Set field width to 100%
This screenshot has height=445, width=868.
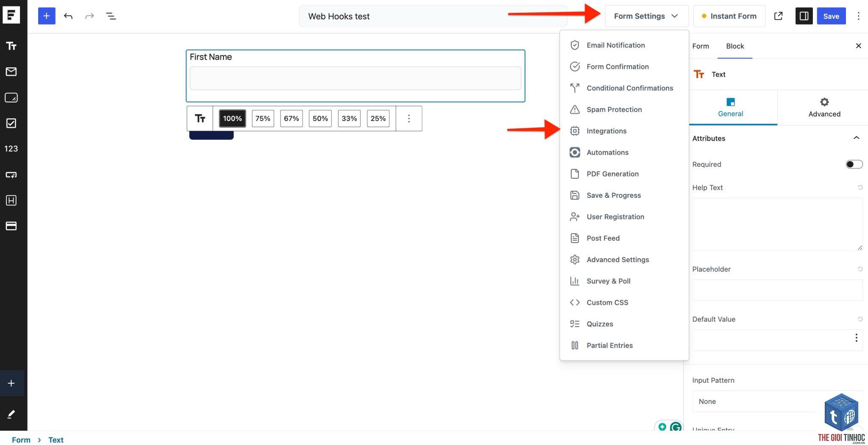tap(232, 119)
